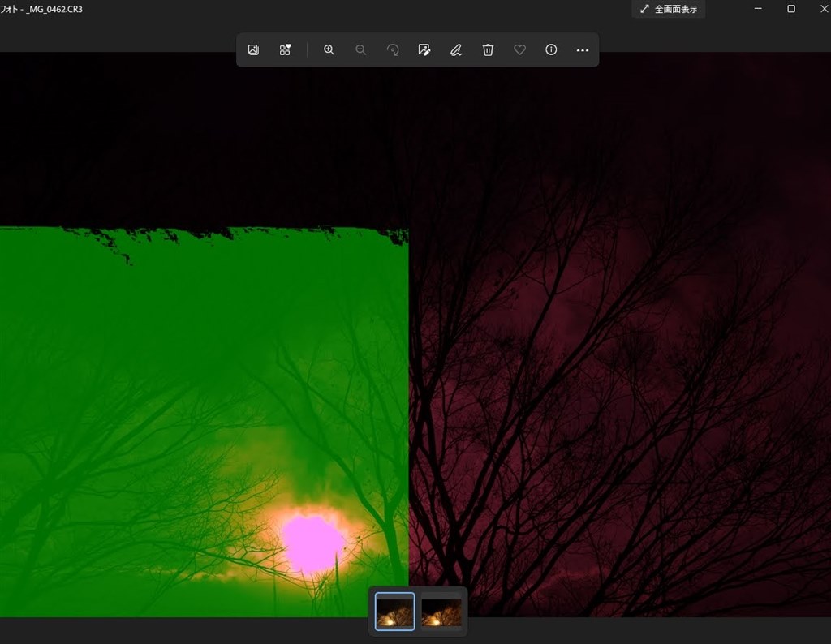Open the single image view icon
Image resolution: width=831 pixels, height=644 pixels.
point(253,50)
